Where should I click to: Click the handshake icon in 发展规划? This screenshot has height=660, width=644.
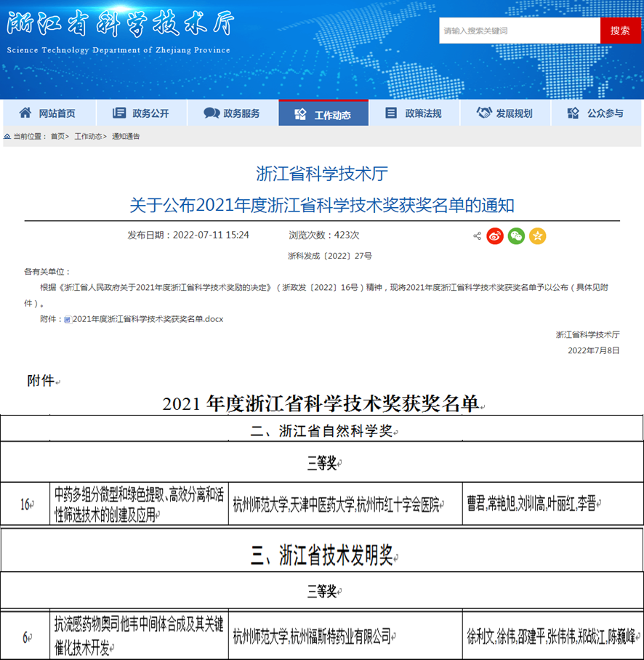pos(484,113)
